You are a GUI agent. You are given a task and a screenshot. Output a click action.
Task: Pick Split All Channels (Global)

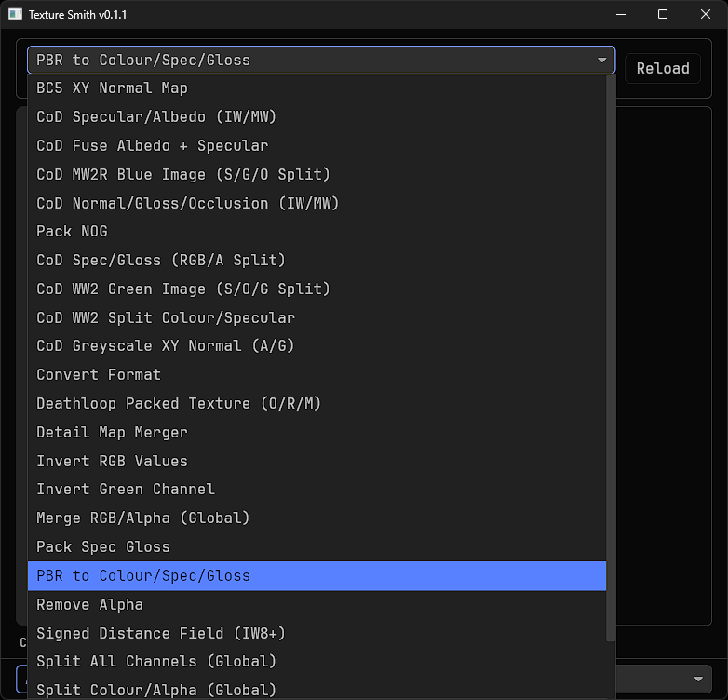coord(317,662)
